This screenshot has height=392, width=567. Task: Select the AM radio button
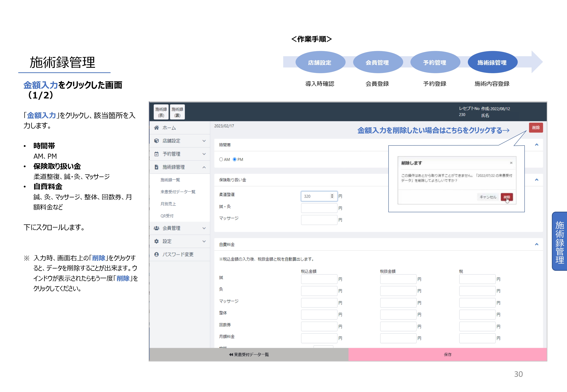(x=221, y=159)
